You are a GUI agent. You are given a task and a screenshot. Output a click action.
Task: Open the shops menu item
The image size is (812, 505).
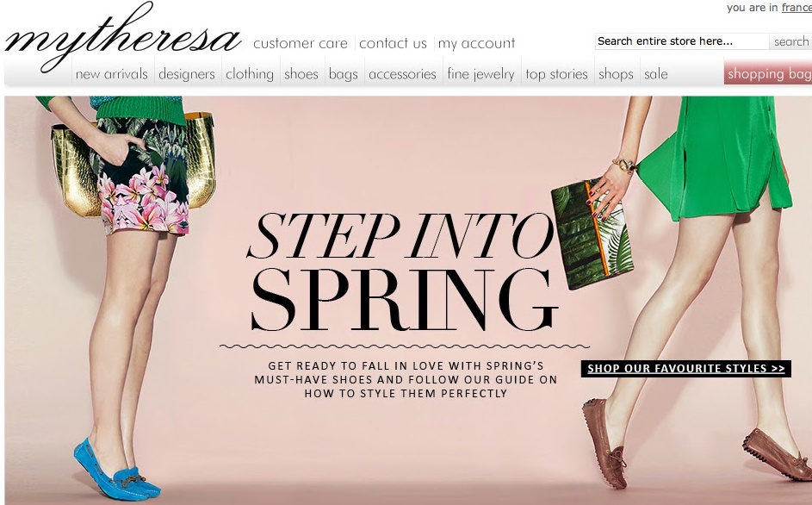[617, 74]
